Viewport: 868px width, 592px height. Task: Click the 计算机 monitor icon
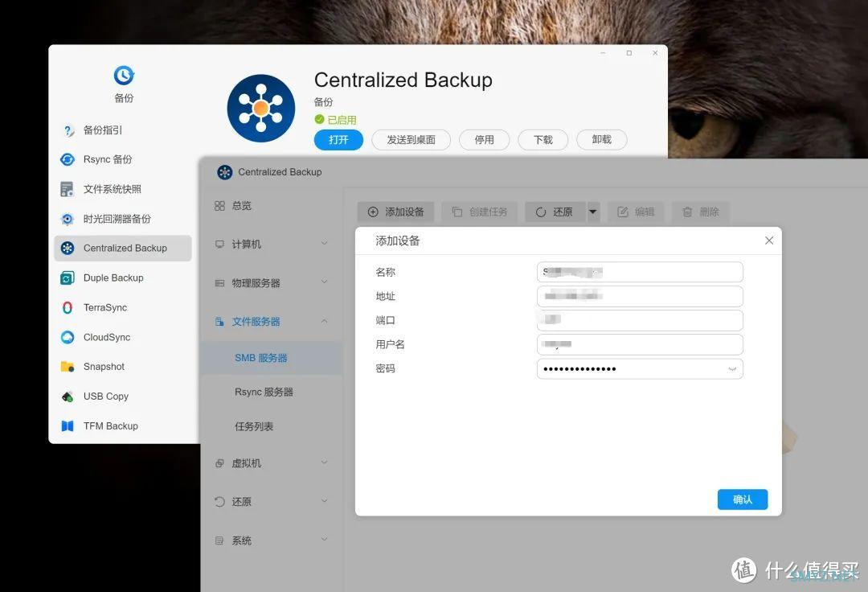[x=219, y=245]
